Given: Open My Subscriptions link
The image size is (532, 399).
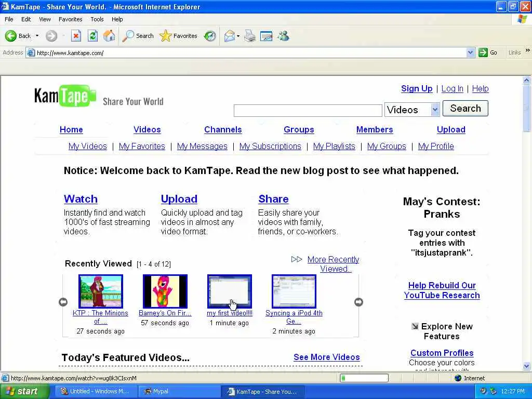Looking at the screenshot, I should click(270, 146).
